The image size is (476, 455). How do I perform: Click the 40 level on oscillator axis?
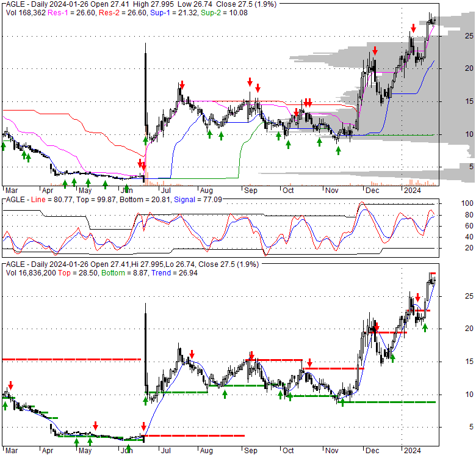(x=469, y=236)
